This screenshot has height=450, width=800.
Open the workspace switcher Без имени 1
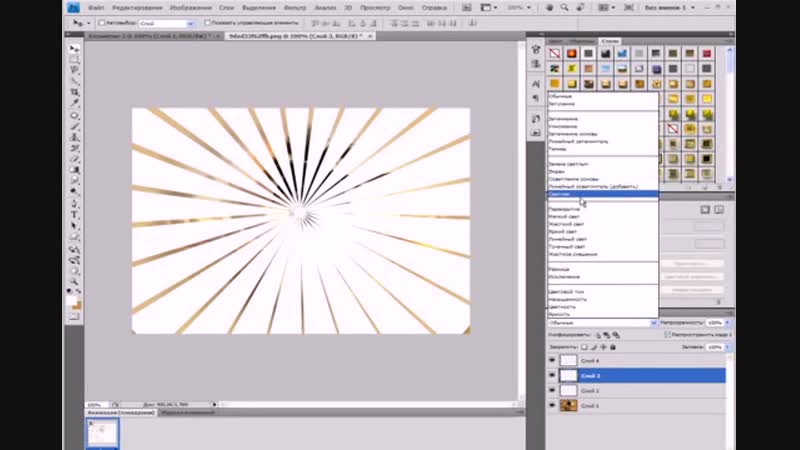coord(669,8)
